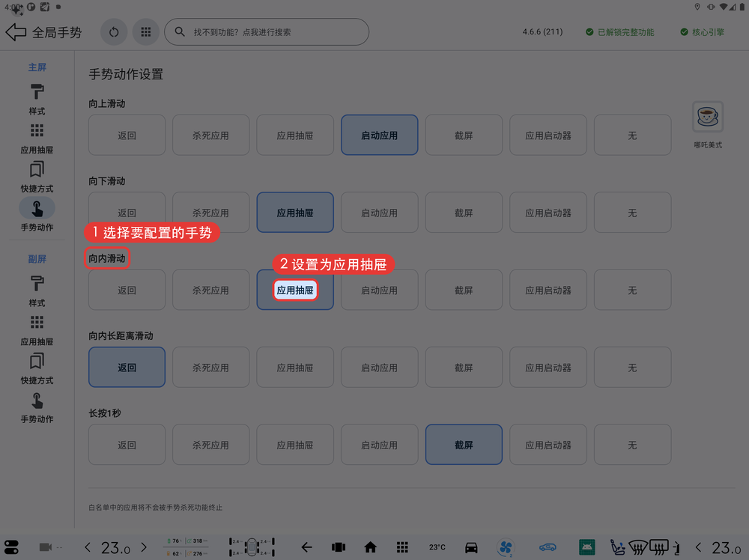
Task: Set 长按1秒 to 启动应用
Action: [x=379, y=445]
